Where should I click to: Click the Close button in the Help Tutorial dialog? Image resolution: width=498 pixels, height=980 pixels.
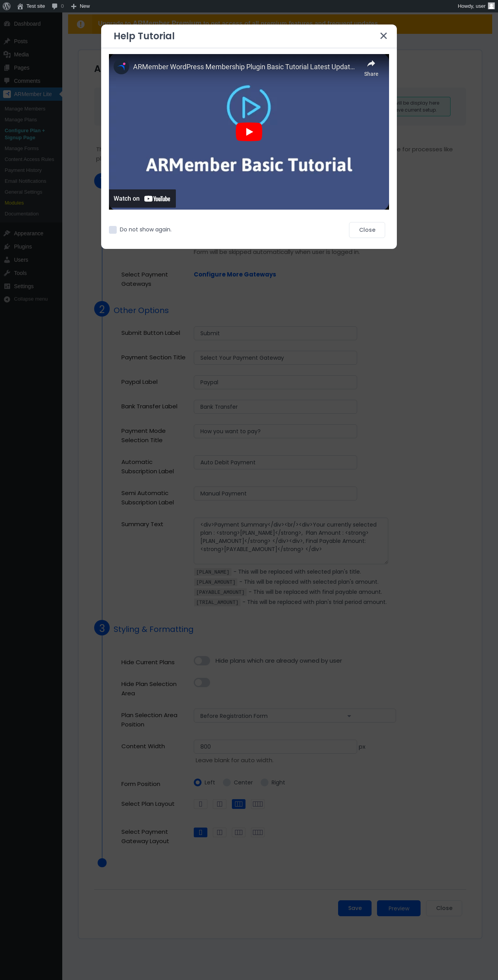367,230
